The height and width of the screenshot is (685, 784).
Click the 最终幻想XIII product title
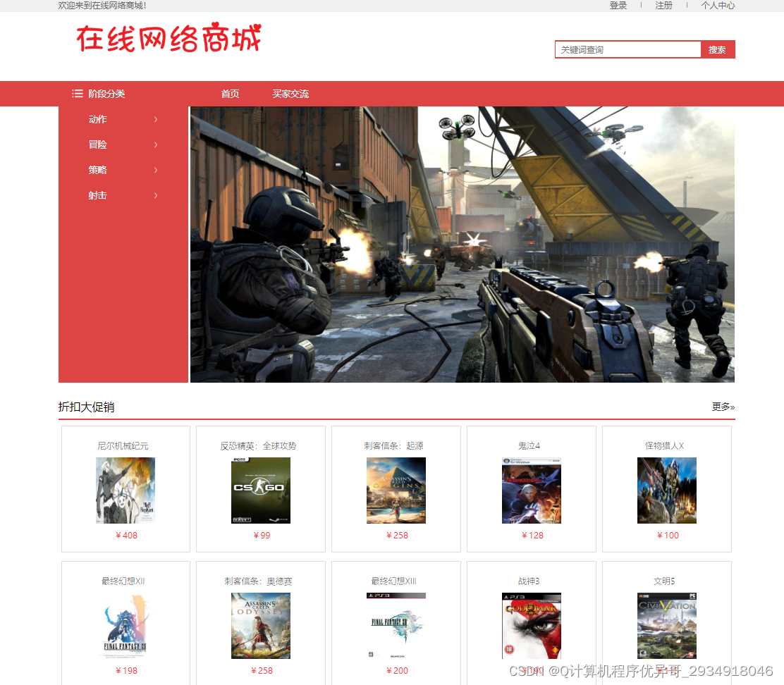394,581
